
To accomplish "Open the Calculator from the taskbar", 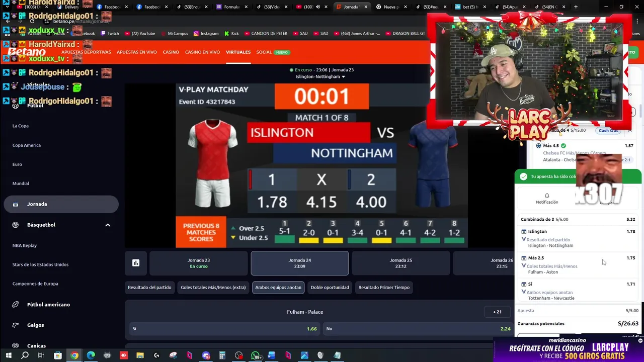I will (222, 355).
